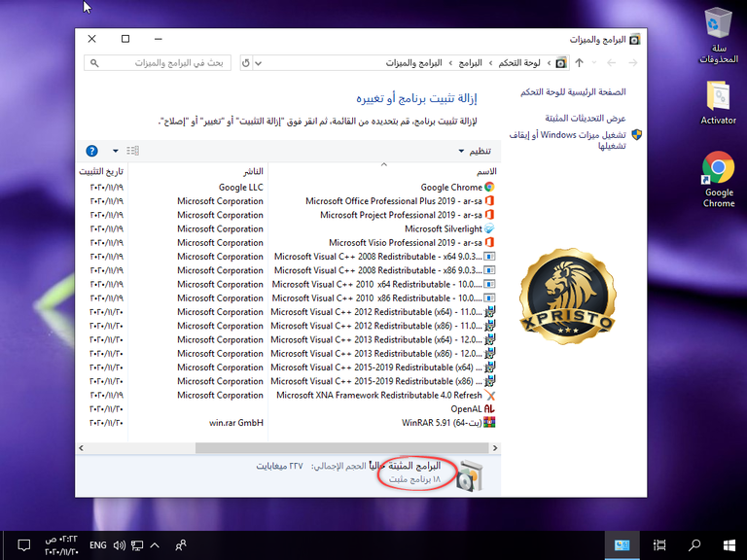747x560 pixels.
Task: Click ENG language indicator in taskbar
Action: point(97,545)
